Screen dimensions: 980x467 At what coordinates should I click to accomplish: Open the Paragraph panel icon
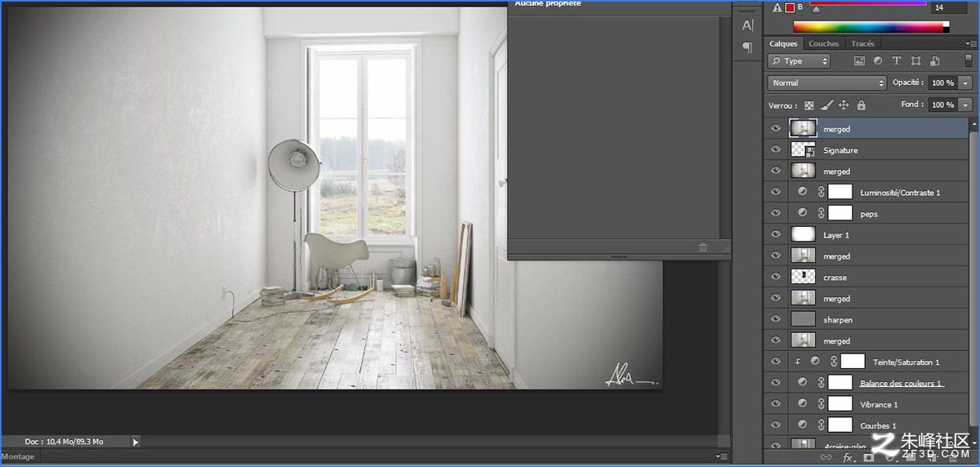pos(746,48)
